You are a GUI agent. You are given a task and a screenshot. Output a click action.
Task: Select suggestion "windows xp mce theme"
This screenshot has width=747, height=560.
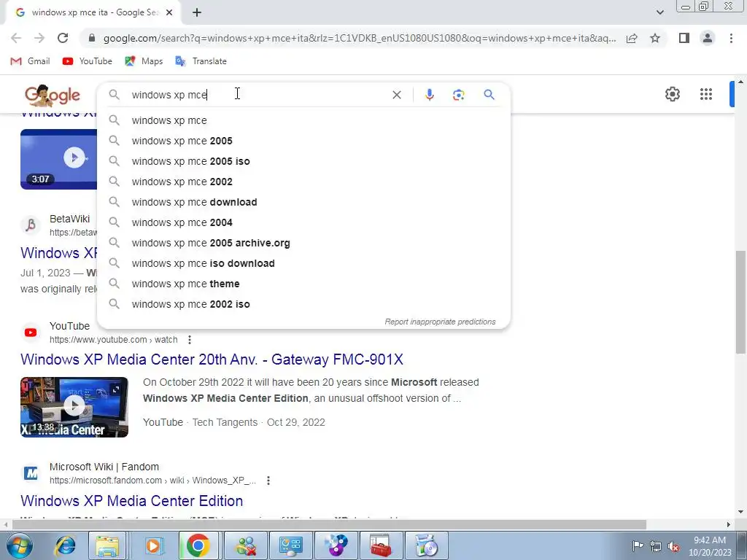[303, 284]
